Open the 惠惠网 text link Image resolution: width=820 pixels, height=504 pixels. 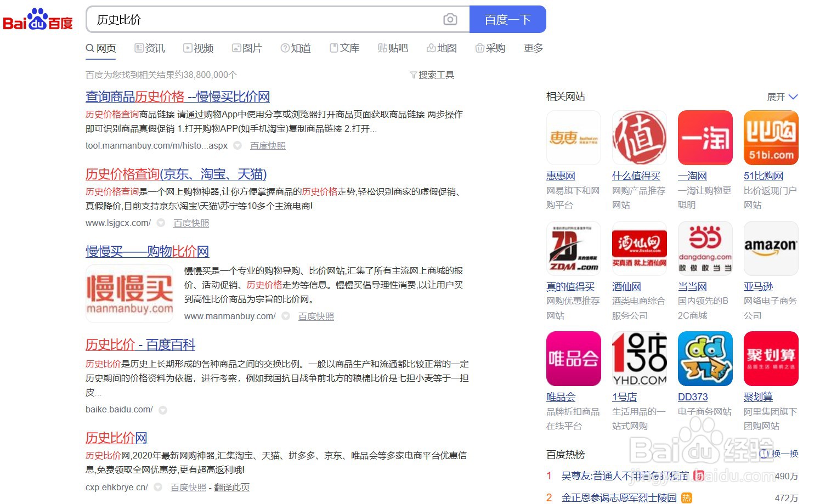(x=561, y=176)
